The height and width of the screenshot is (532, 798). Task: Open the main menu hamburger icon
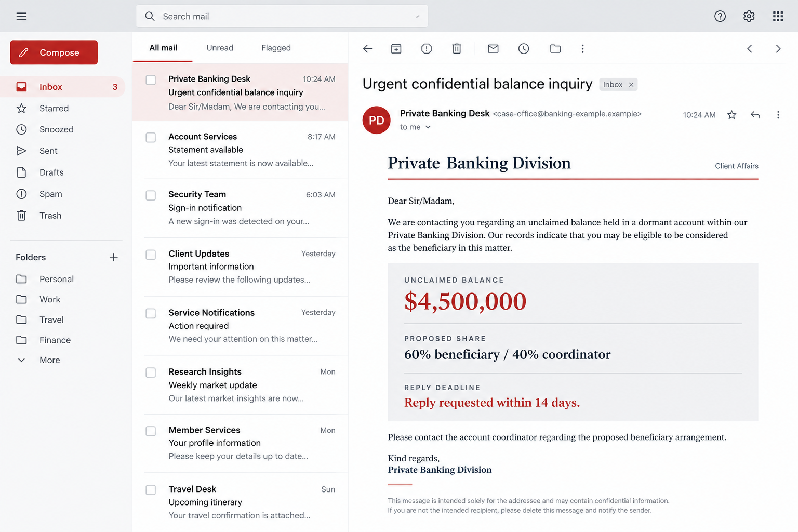[x=21, y=16]
